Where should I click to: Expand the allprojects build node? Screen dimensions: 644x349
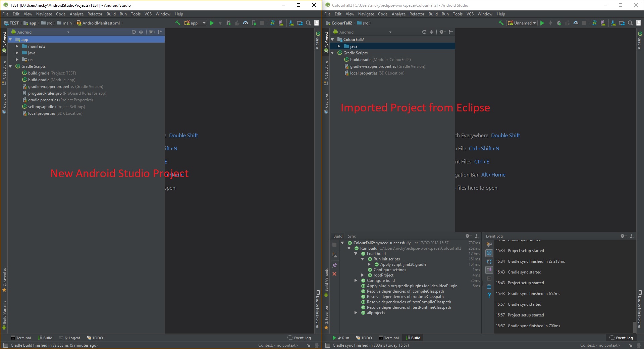click(356, 313)
